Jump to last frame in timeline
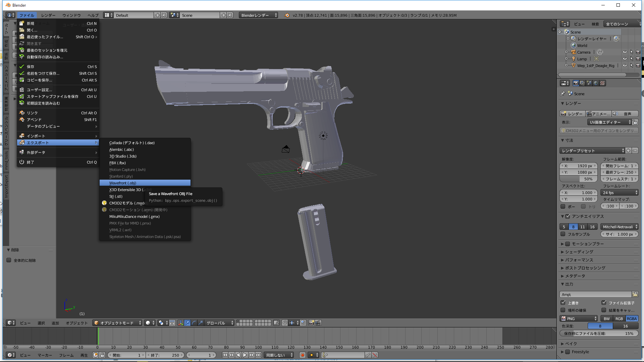 point(258,355)
